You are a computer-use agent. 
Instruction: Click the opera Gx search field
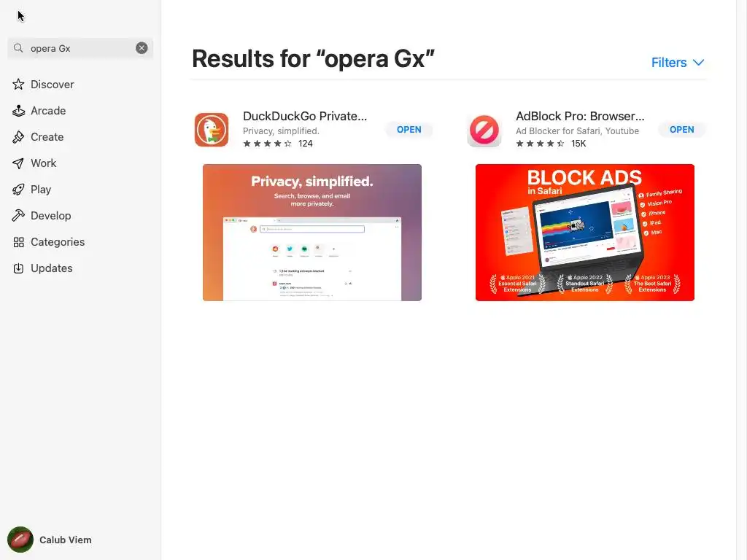click(x=80, y=48)
